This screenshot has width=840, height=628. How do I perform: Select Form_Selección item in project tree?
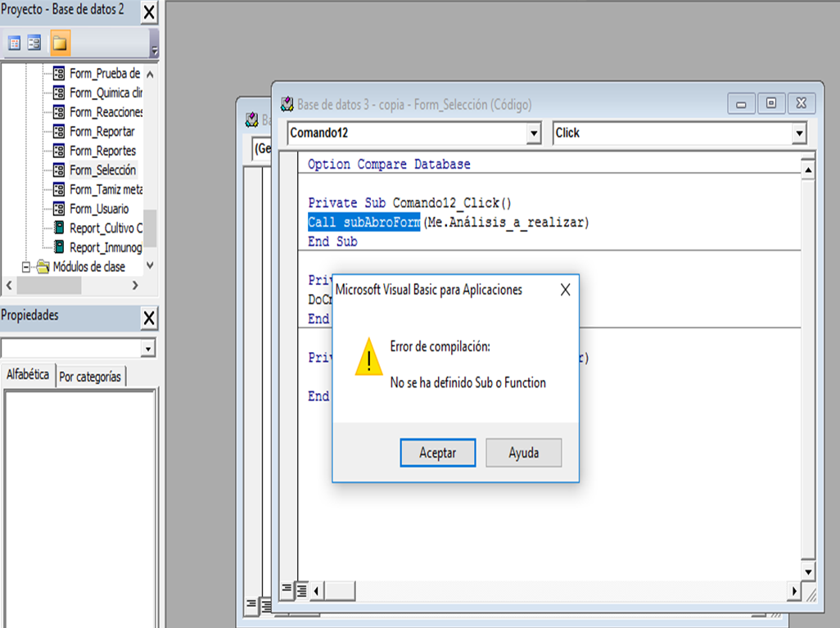pyautogui.click(x=103, y=169)
